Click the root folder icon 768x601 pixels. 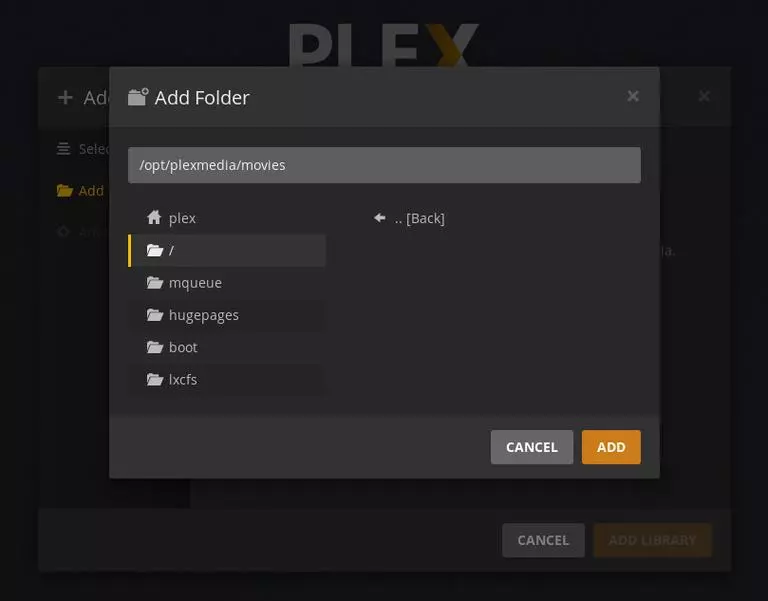pos(155,250)
